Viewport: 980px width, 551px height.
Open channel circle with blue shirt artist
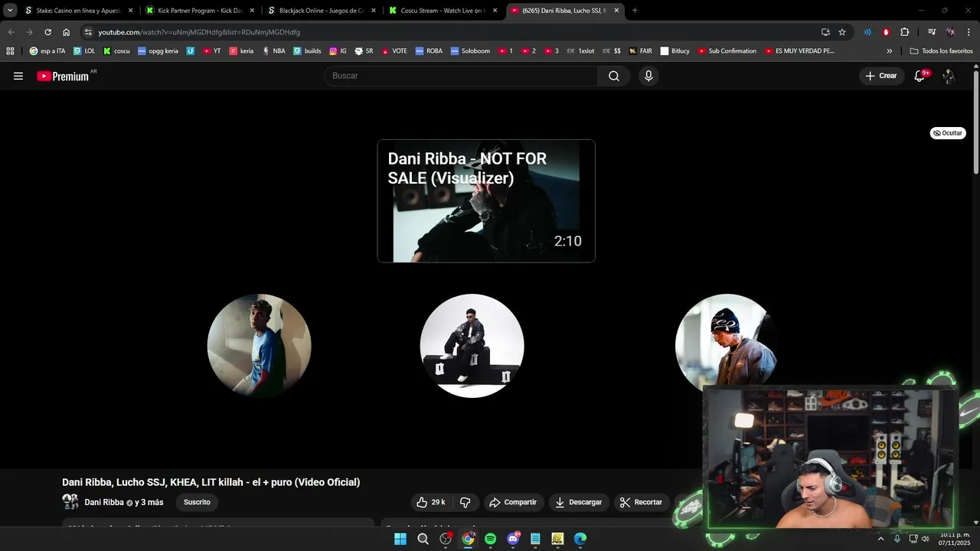[259, 346]
